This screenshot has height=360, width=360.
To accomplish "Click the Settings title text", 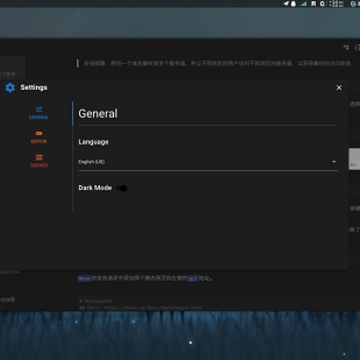I will click(x=34, y=88).
